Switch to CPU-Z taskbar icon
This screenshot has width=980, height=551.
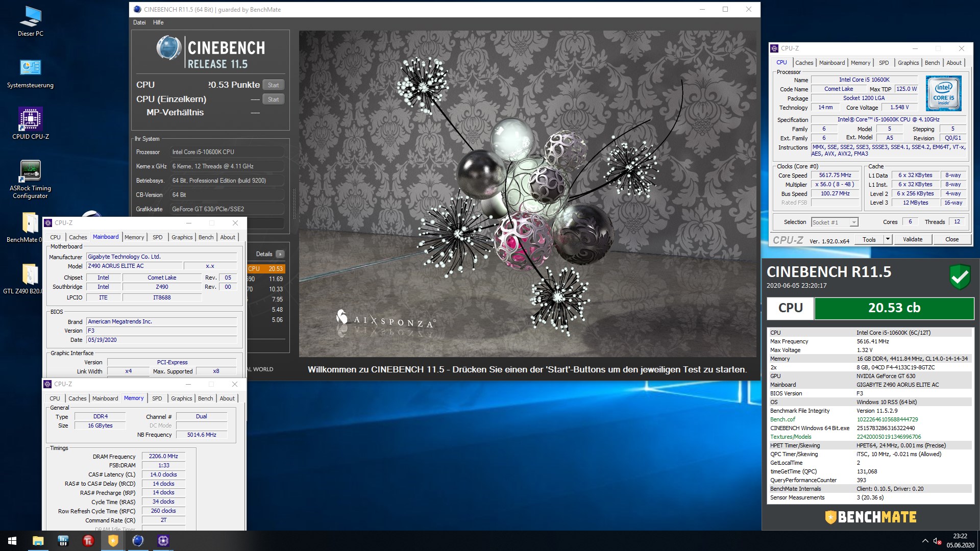pos(163,541)
